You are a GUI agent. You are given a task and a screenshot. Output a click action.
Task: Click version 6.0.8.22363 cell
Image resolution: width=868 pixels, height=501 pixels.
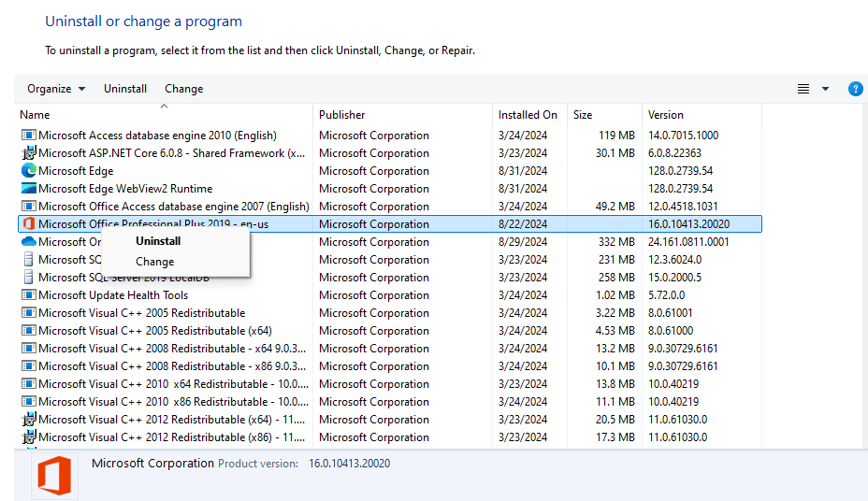point(674,152)
